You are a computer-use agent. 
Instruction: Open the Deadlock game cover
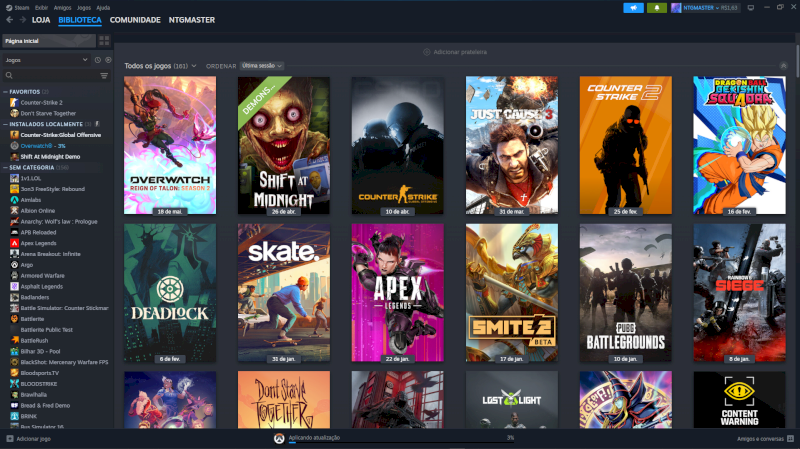tap(170, 293)
